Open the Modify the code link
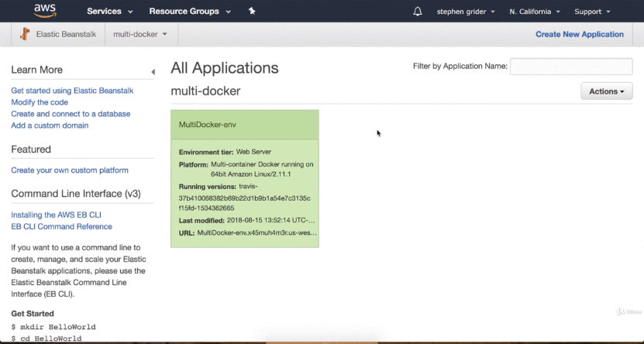Screen dimensions: 644x344 pos(40,102)
